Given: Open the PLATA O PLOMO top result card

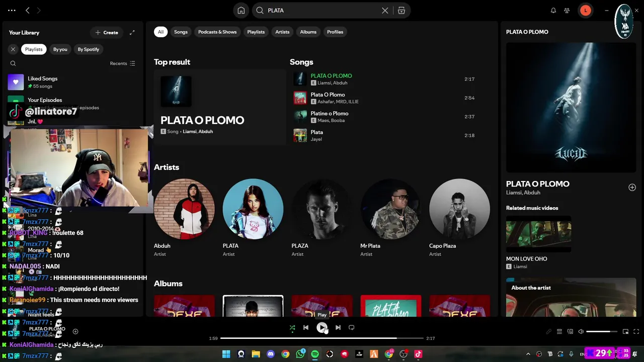Looking at the screenshot, I should tap(219, 107).
